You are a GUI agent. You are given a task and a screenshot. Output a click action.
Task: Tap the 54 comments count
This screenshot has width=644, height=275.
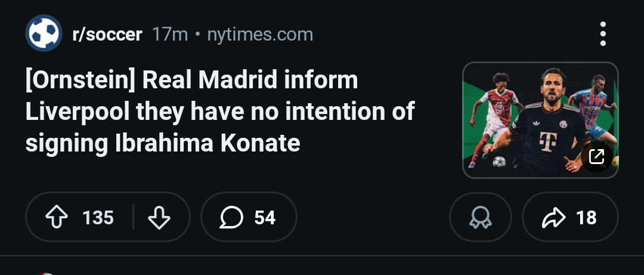(265, 218)
